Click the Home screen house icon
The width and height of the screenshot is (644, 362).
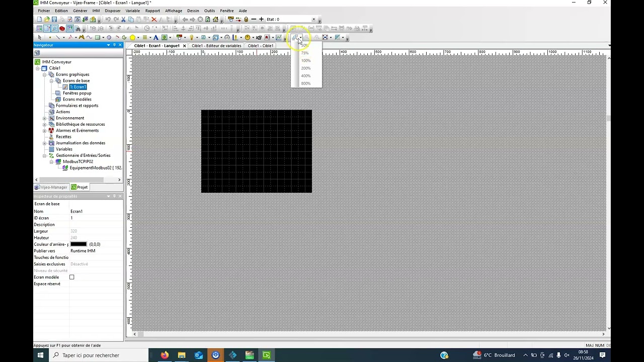tap(215, 20)
